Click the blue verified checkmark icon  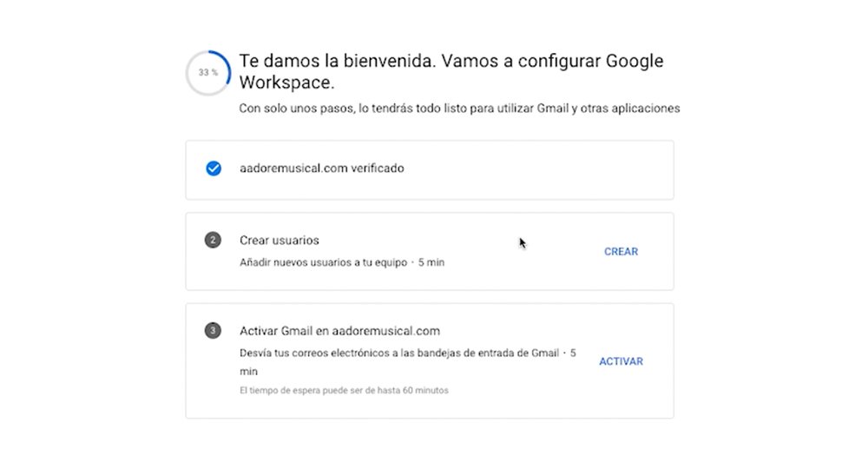[214, 168]
